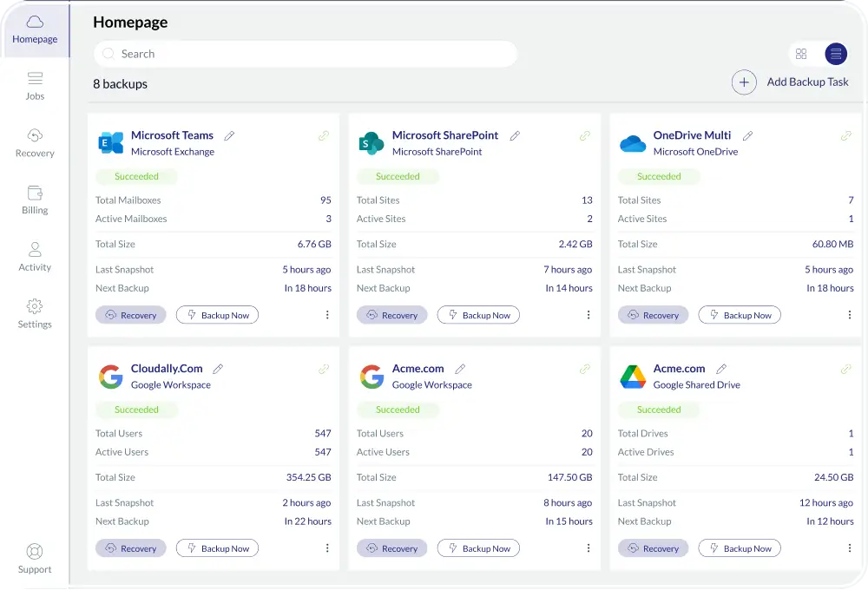The height and width of the screenshot is (590, 868).
Task: Click the Search input field
Action: (x=304, y=54)
